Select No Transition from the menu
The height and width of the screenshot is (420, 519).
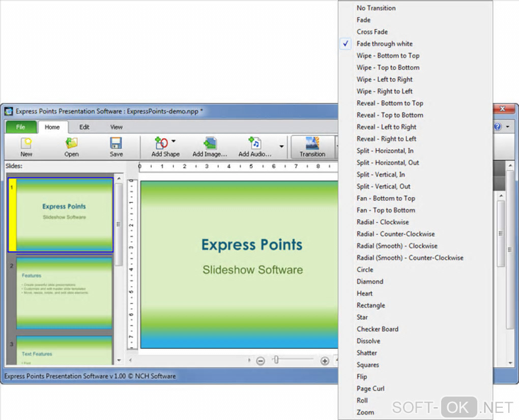coord(415,8)
